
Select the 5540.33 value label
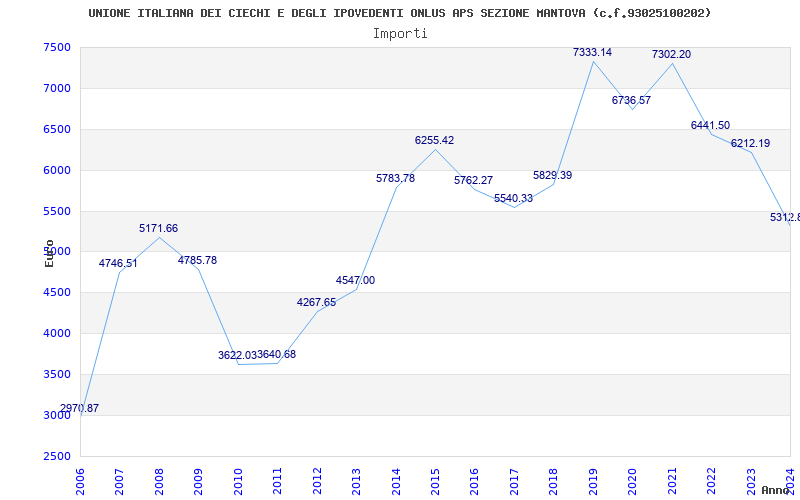point(513,198)
